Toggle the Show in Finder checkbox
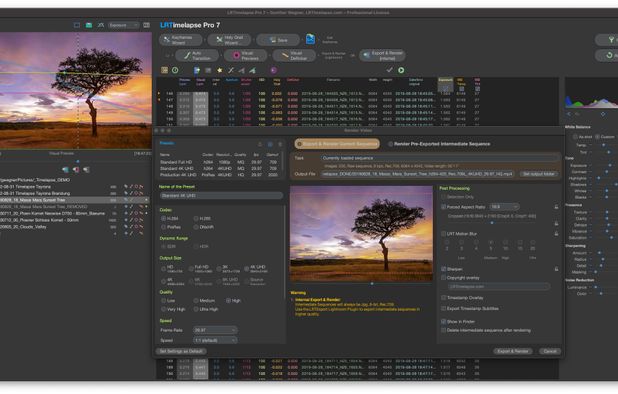 coord(443,322)
